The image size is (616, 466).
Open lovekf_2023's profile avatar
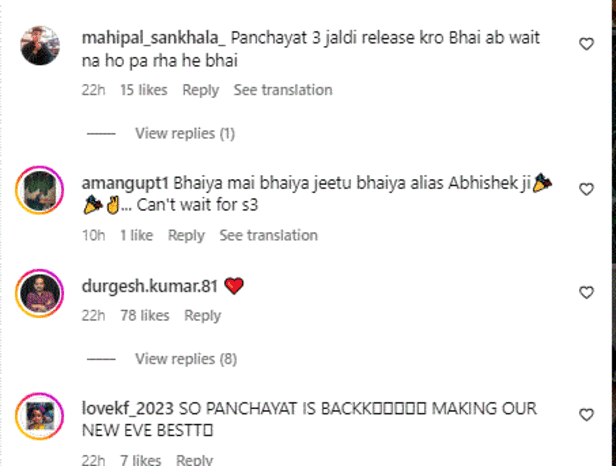40,416
